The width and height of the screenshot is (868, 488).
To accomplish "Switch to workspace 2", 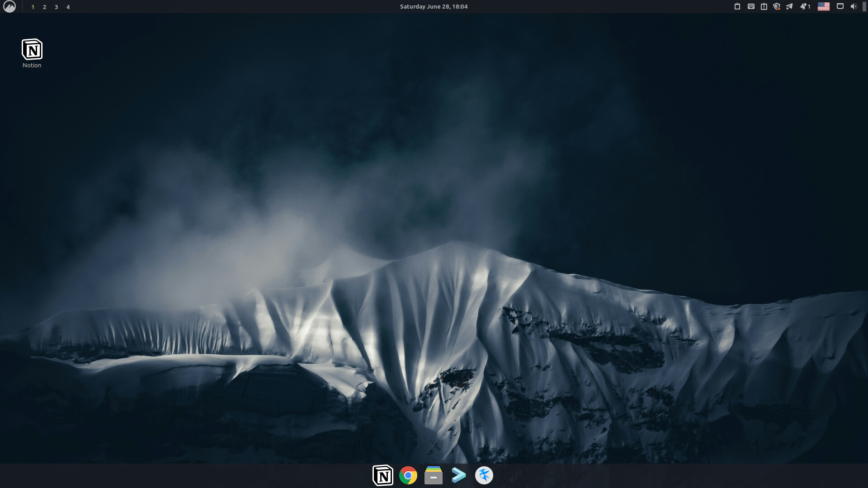I will click(45, 7).
